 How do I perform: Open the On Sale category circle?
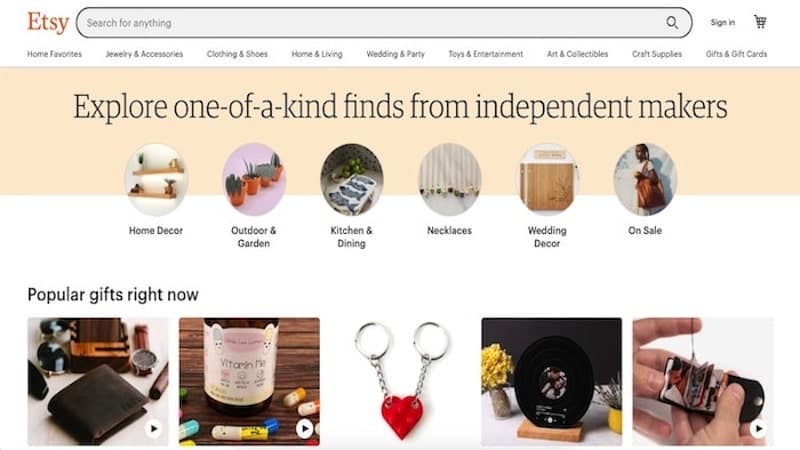(645, 179)
